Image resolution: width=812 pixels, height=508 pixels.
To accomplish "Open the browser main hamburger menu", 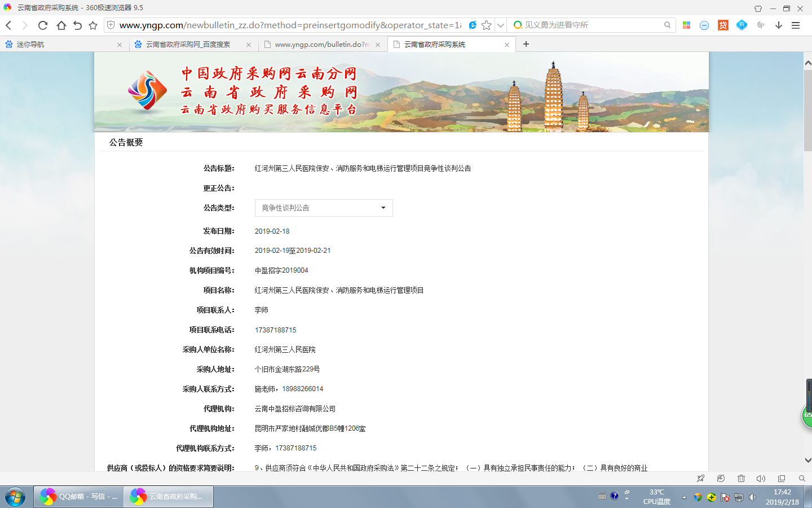I will point(796,25).
